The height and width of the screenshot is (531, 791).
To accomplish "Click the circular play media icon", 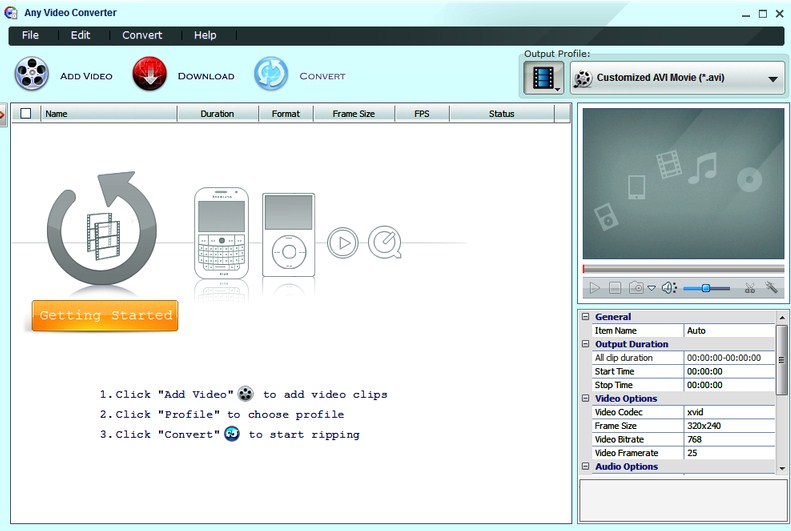I will 343,243.
